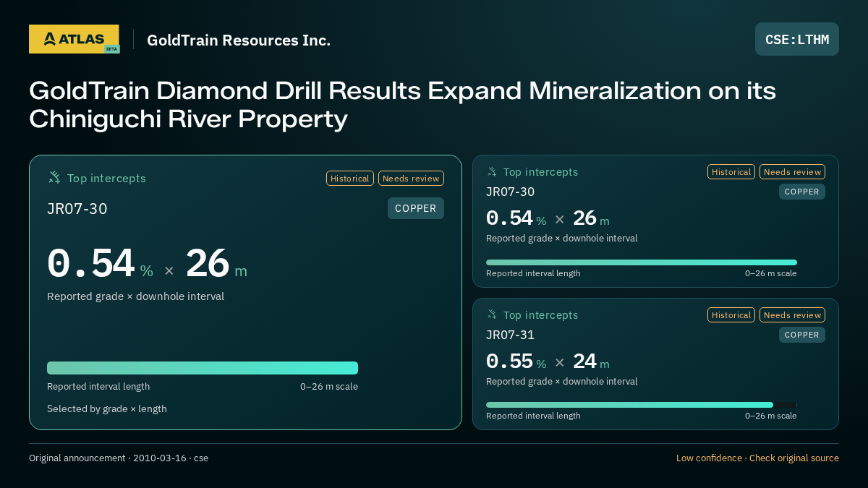The image size is (868, 488).
Task: Click the interval length bar in the large card
Action: (203, 368)
